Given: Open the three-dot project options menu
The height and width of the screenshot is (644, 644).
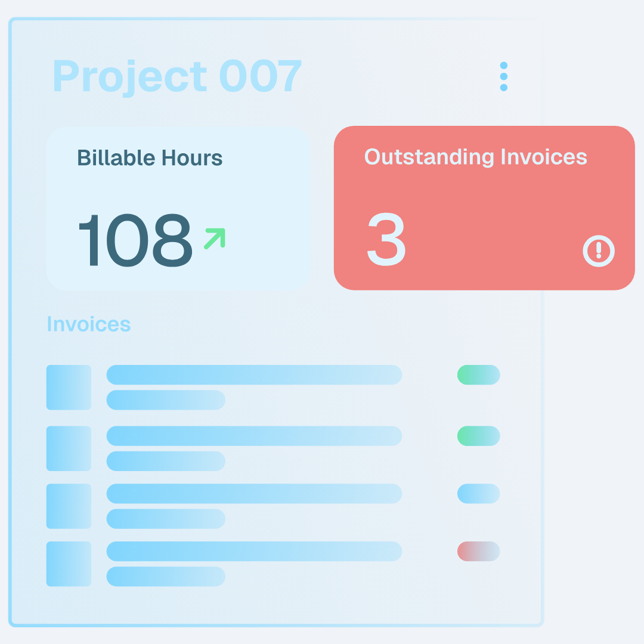Looking at the screenshot, I should [x=504, y=76].
